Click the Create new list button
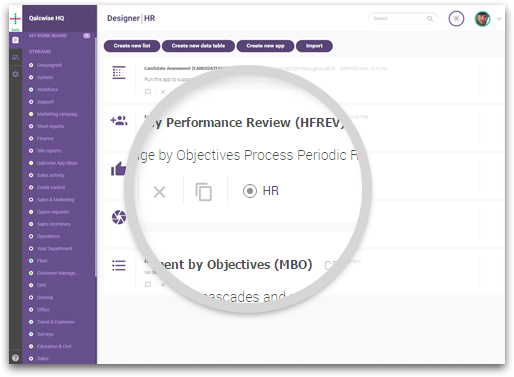 (x=132, y=46)
